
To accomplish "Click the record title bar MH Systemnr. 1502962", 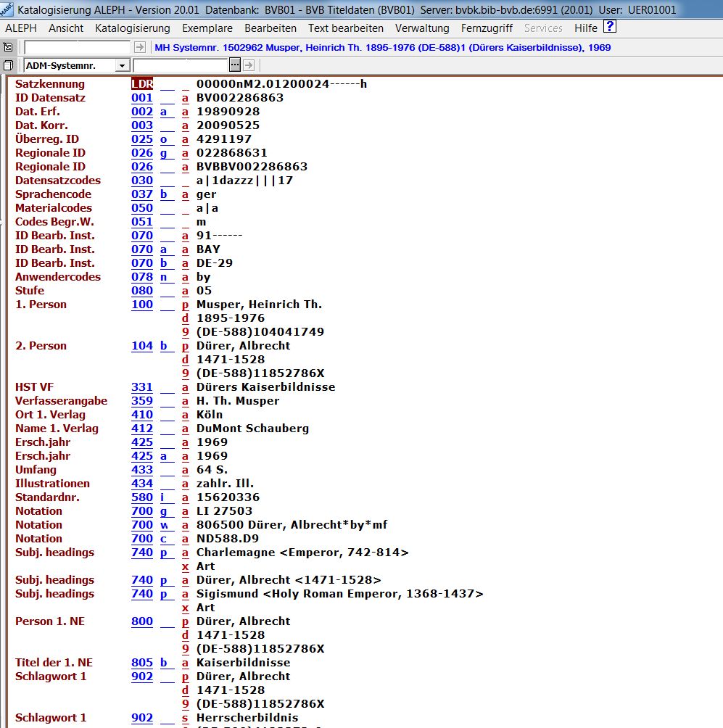I will click(384, 48).
